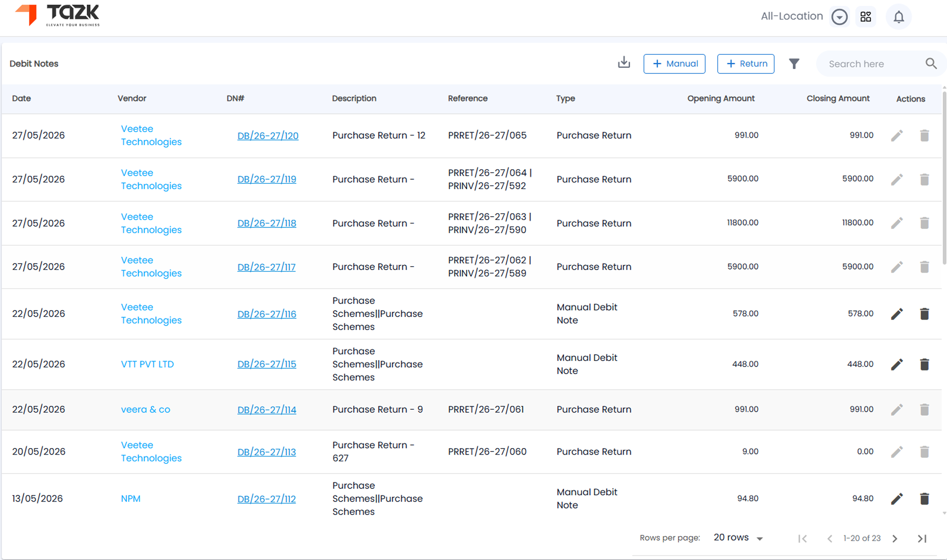Open Veetee Technologies in DB/26-27/113 row
Screen dimensions: 947x560
pos(151,452)
